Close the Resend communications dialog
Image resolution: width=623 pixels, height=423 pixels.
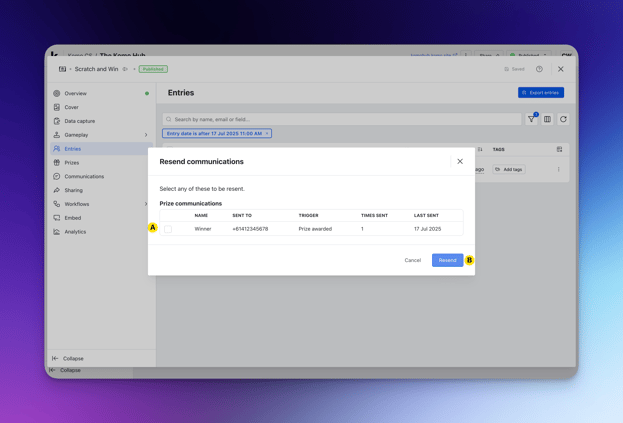[460, 161]
